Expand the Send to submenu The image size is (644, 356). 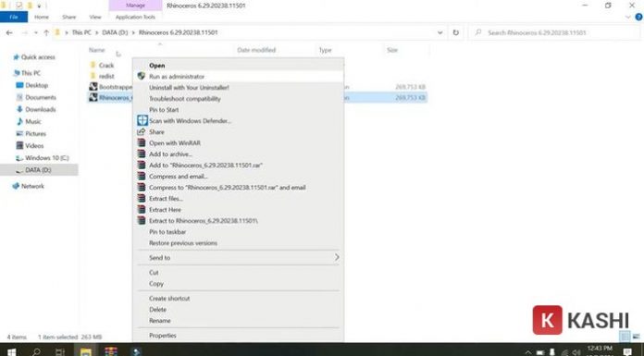[238, 257]
